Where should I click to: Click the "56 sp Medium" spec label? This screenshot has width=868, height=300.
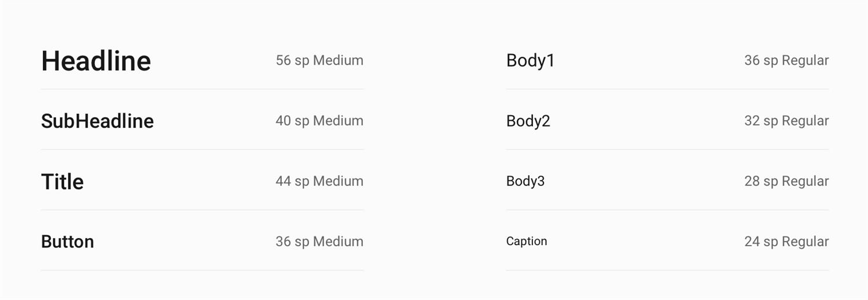pyautogui.click(x=319, y=60)
